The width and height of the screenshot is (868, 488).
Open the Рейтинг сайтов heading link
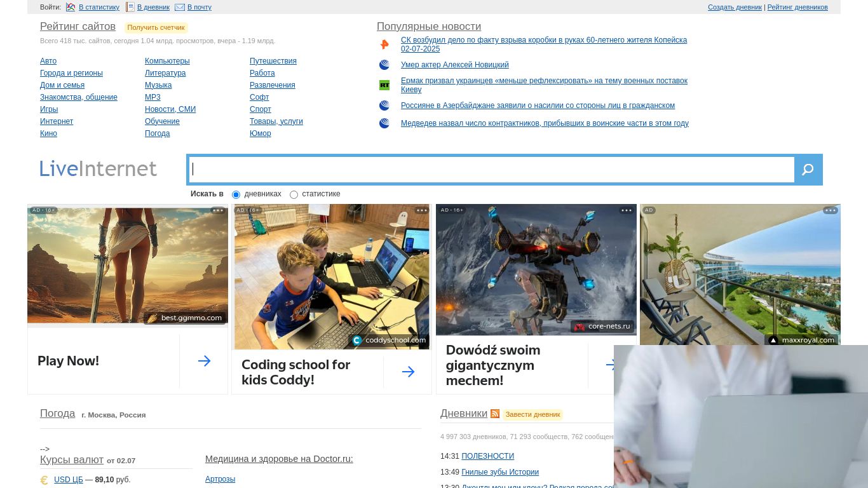tap(78, 27)
